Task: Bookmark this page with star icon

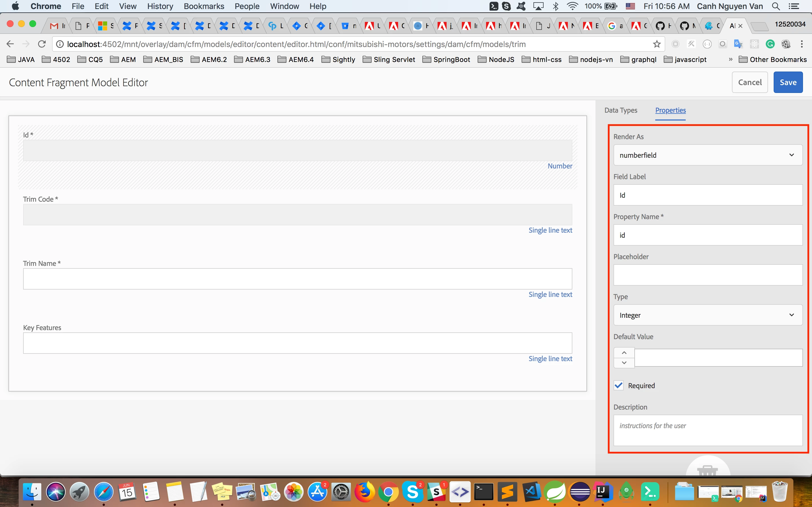Action: [657, 44]
